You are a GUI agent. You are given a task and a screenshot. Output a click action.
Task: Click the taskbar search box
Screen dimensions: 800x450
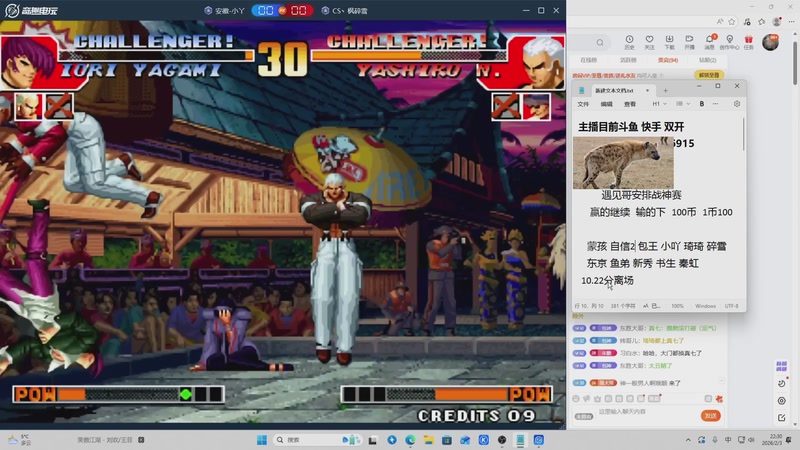[x=316, y=440]
